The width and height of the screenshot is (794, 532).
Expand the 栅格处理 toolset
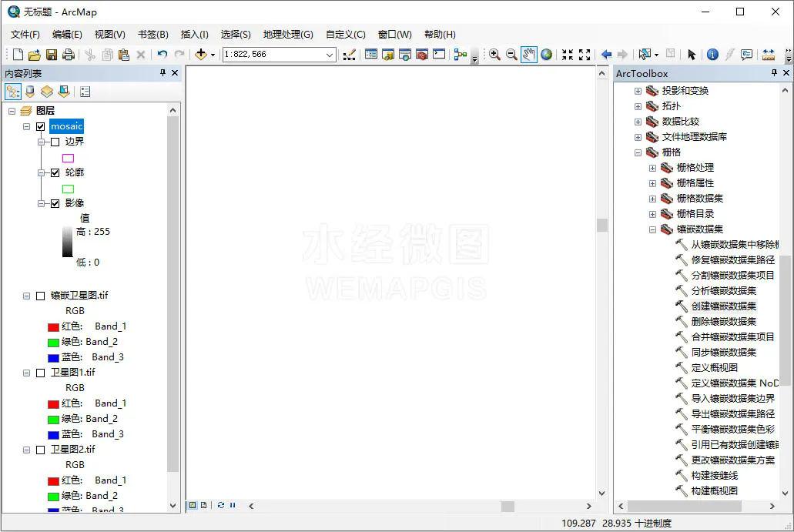[x=653, y=168]
